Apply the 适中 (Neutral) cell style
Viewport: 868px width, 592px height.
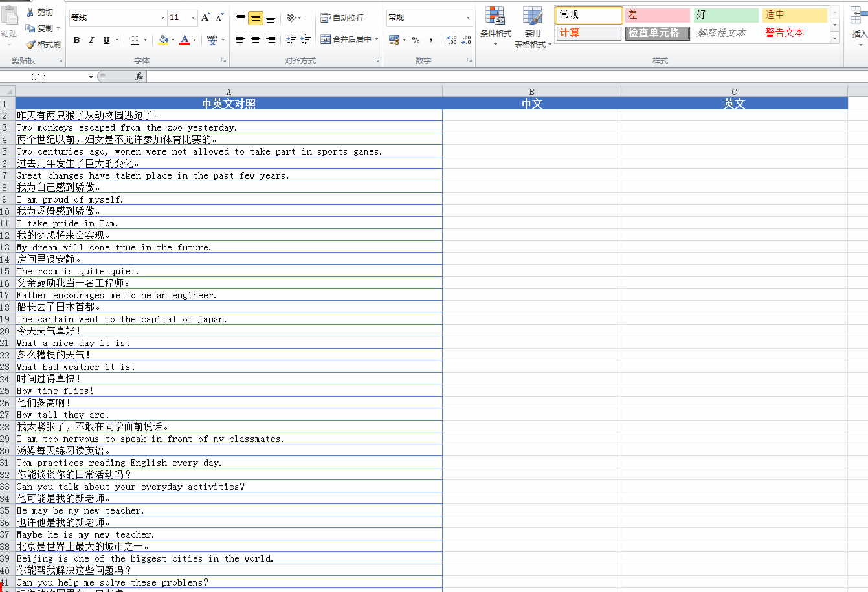point(795,15)
